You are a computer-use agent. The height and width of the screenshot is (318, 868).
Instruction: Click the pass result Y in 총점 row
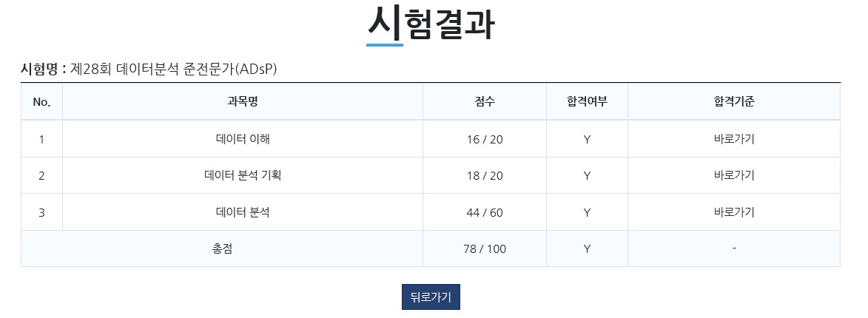point(587,249)
